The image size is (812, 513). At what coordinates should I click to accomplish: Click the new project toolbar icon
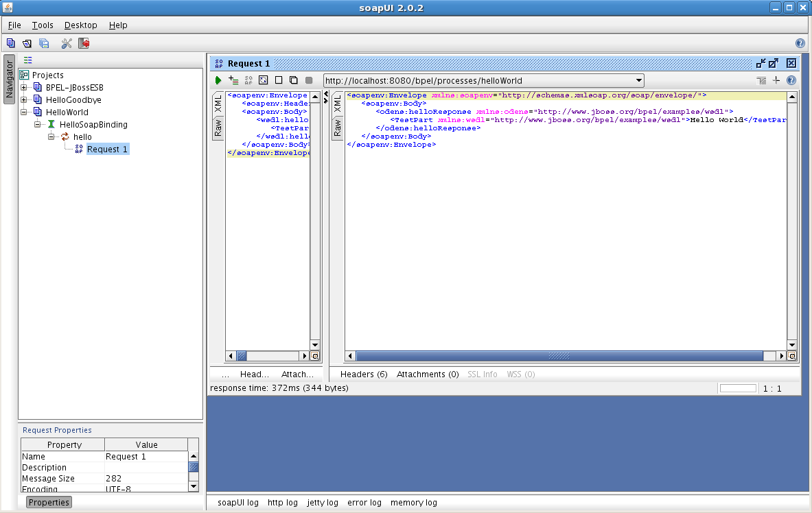11,43
